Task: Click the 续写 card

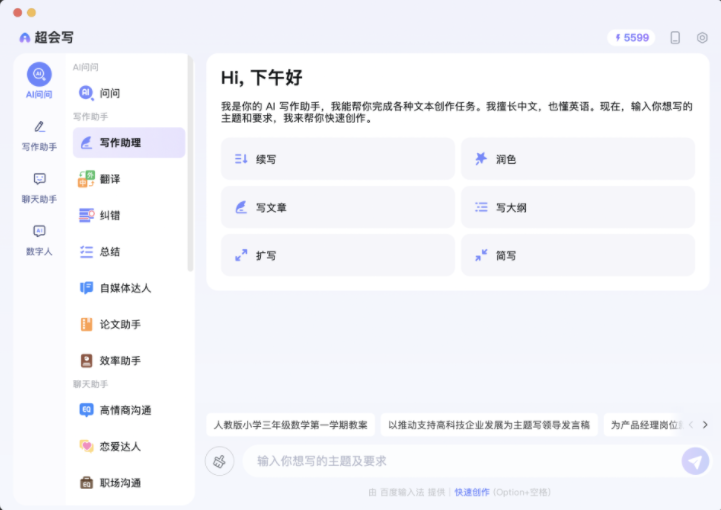Action: [338, 159]
